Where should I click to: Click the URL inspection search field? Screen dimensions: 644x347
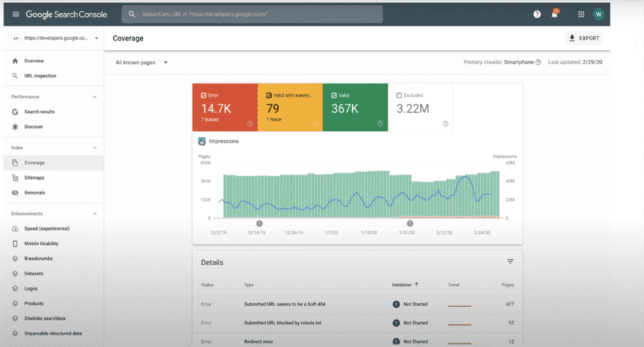(x=252, y=14)
